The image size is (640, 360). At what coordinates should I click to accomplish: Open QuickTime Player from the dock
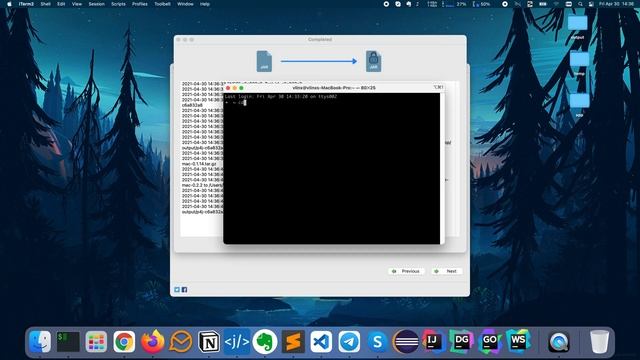pyautogui.click(x=559, y=341)
